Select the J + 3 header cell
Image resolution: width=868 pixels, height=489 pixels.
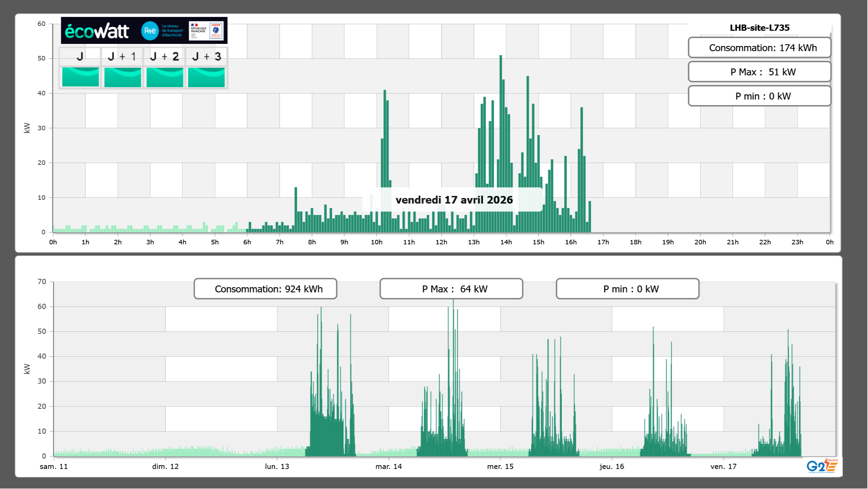click(206, 56)
